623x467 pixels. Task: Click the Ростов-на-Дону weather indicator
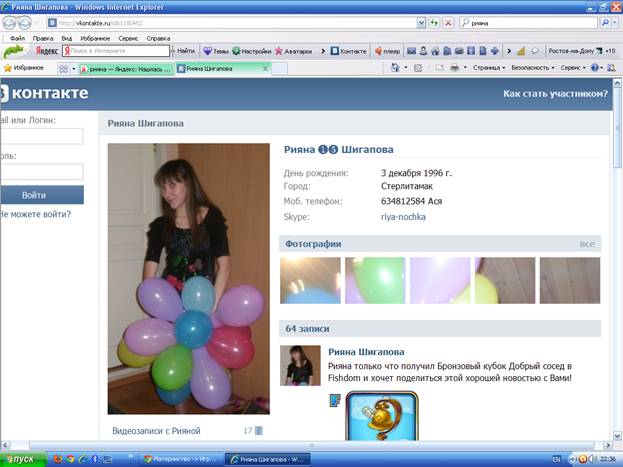click(x=582, y=51)
